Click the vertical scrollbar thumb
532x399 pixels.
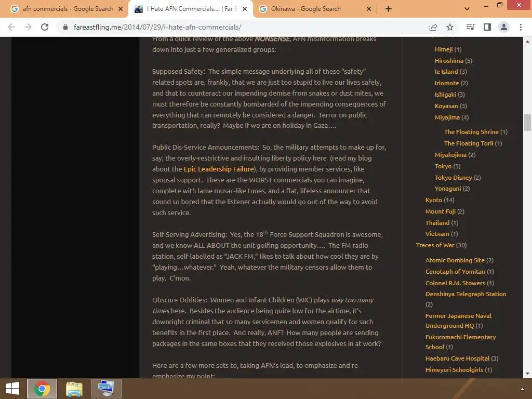click(527, 123)
